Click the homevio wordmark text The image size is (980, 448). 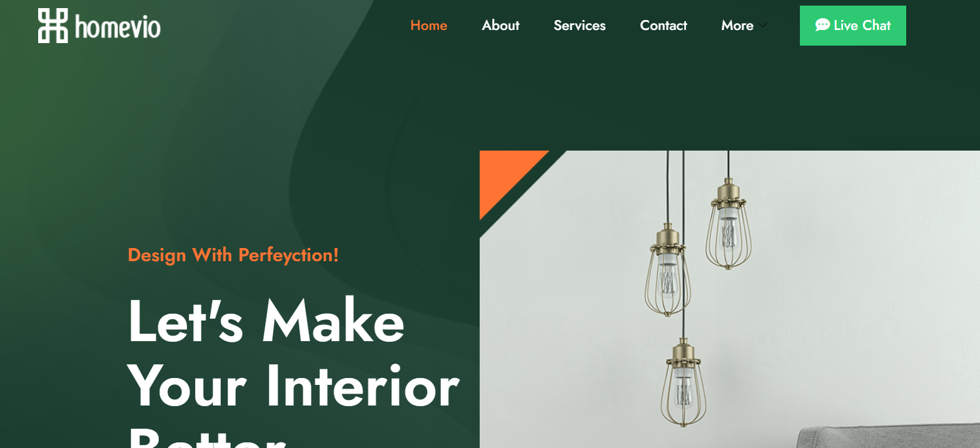click(x=118, y=27)
